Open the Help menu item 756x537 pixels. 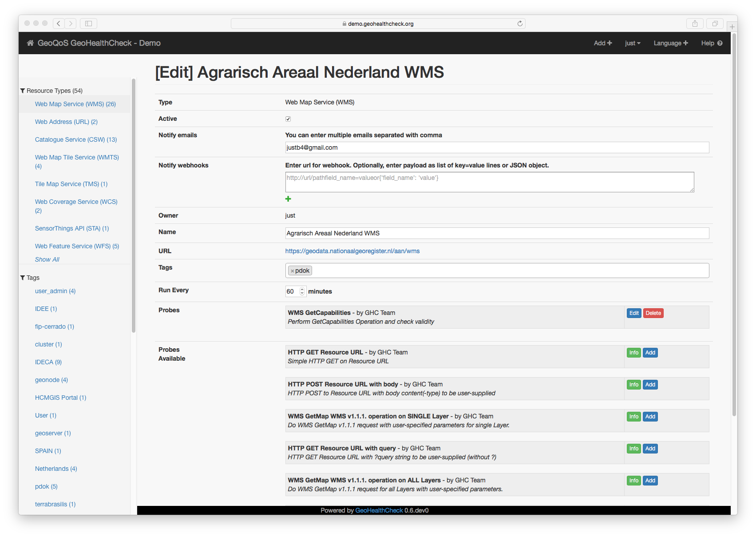pos(711,43)
